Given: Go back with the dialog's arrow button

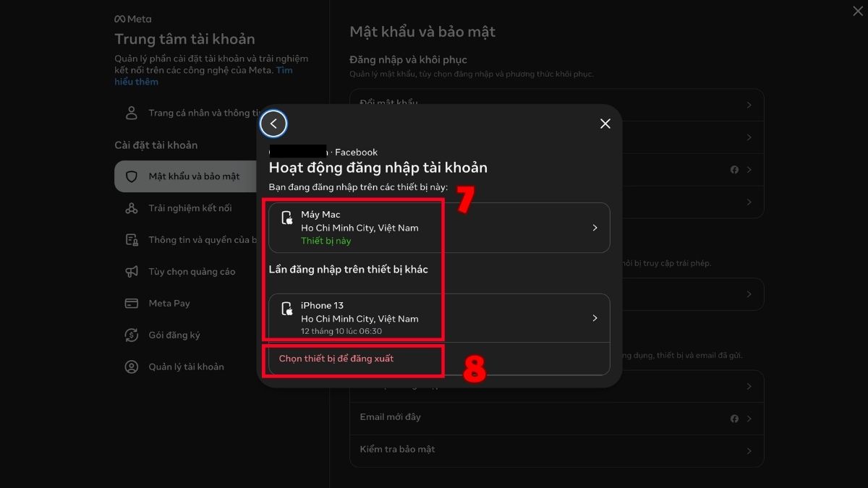Looking at the screenshot, I should 273,124.
